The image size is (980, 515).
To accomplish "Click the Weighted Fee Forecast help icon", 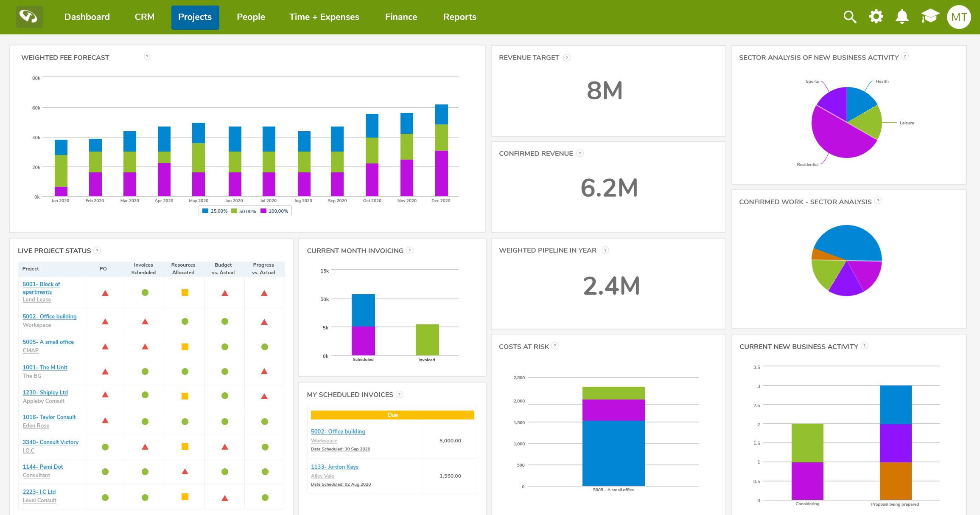I will coord(147,57).
